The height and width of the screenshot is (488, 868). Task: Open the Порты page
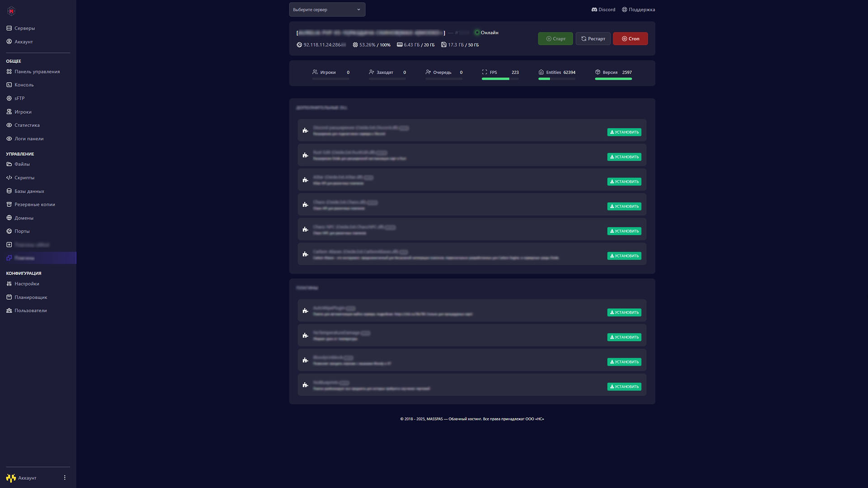(x=22, y=231)
